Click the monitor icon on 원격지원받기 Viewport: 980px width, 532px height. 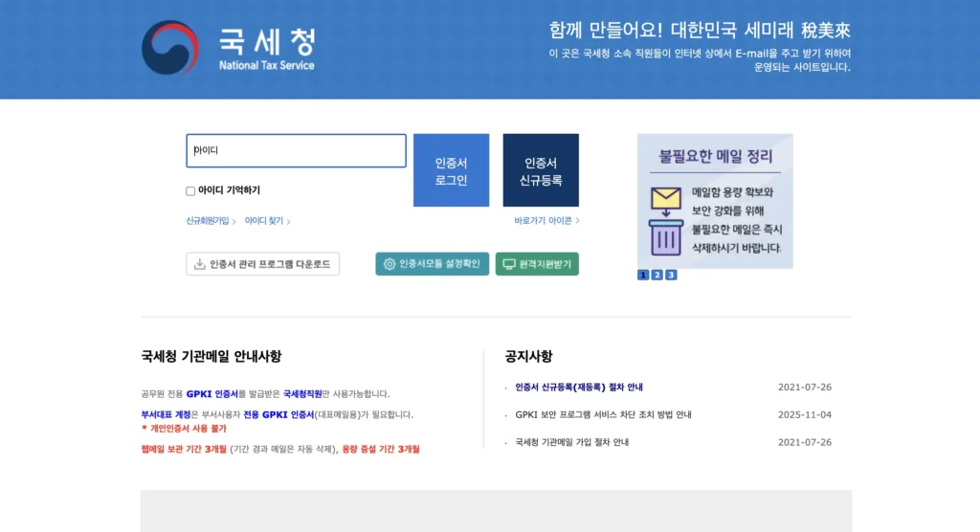[509, 264]
